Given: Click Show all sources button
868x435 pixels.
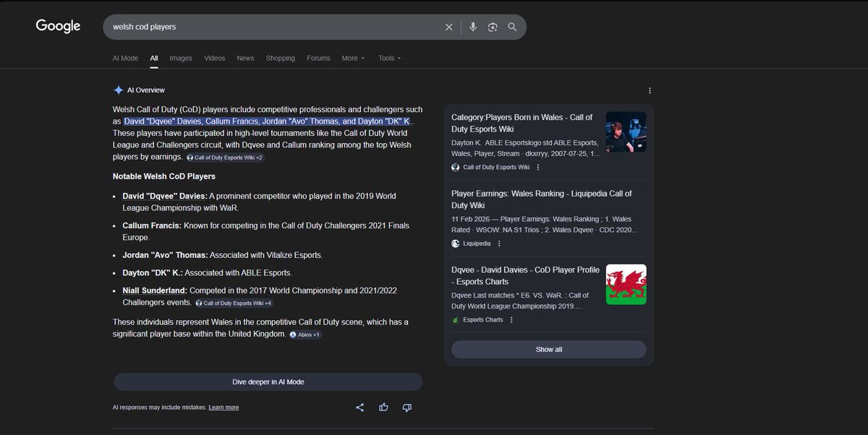Looking at the screenshot, I should pyautogui.click(x=548, y=349).
